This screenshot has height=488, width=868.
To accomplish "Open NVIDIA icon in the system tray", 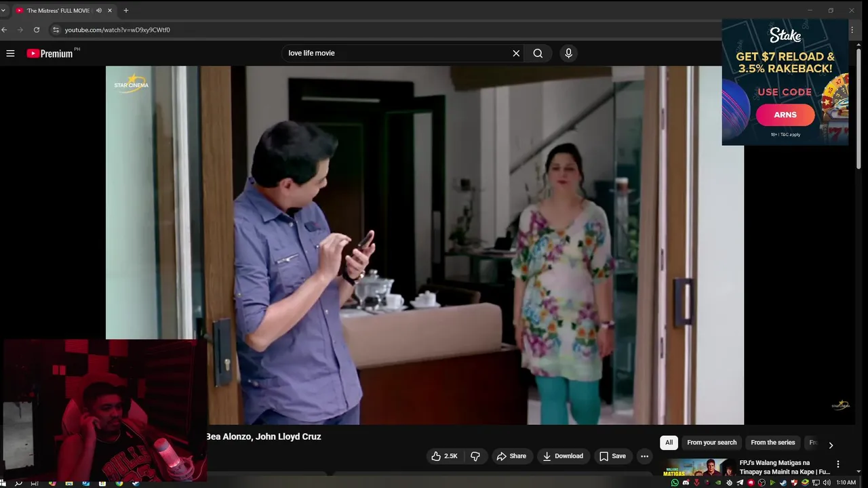I will (x=718, y=483).
